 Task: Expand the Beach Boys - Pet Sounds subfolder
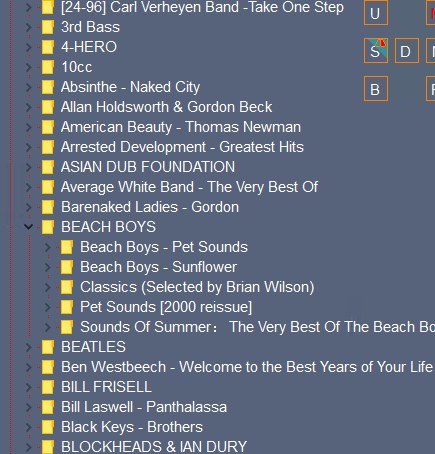click(x=48, y=247)
